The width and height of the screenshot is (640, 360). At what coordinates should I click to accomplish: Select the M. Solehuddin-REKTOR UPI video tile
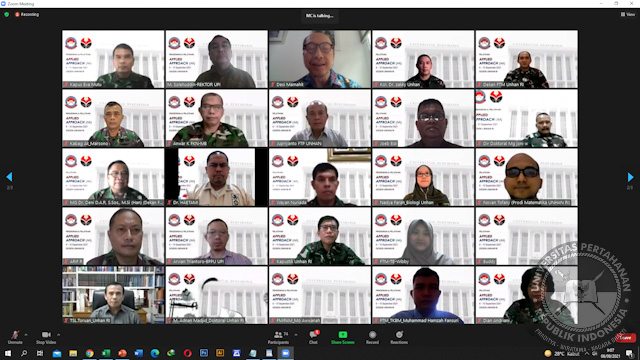[x=216, y=59]
